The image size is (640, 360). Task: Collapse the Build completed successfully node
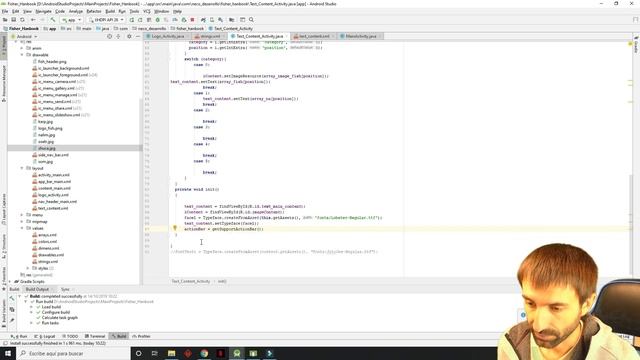coord(19,296)
